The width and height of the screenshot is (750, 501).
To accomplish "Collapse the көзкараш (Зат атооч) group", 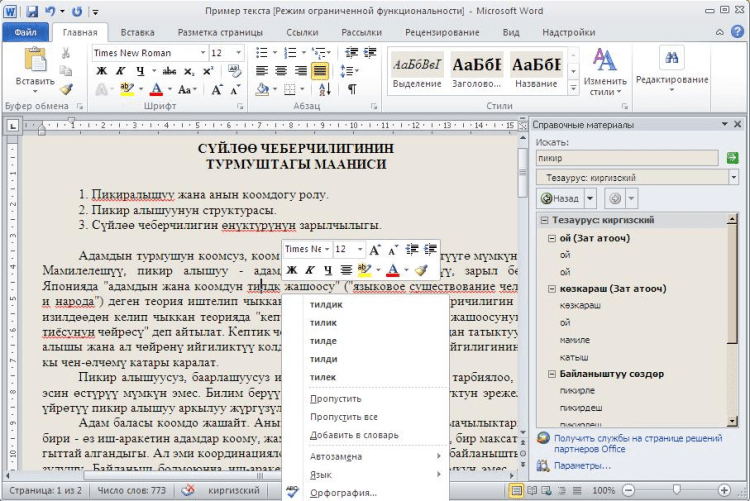I will click(553, 289).
